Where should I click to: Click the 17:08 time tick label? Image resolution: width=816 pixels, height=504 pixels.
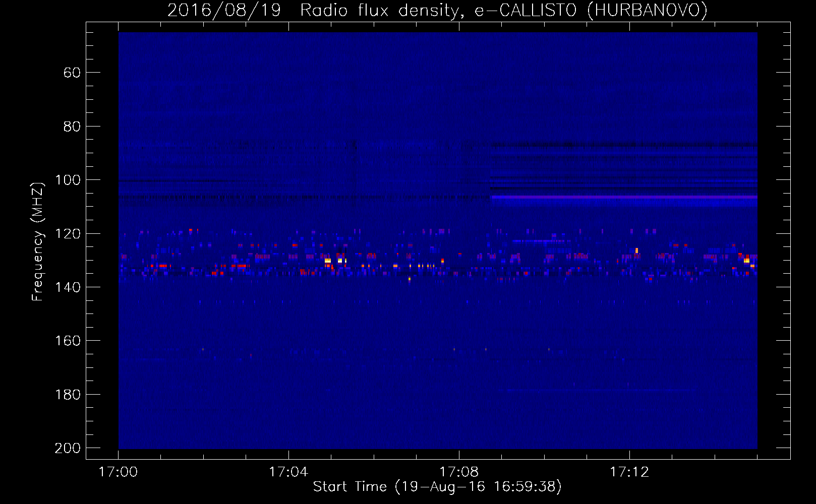(x=459, y=472)
